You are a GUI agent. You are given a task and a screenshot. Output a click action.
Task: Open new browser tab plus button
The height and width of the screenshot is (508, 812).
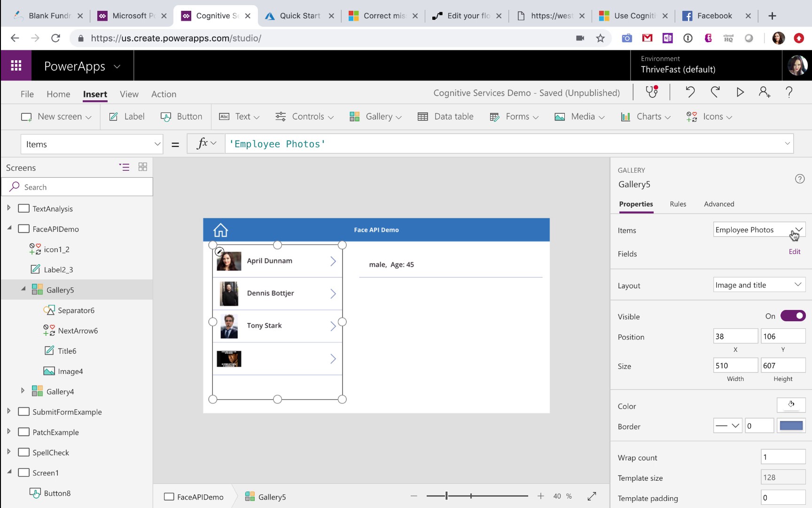pyautogui.click(x=772, y=16)
